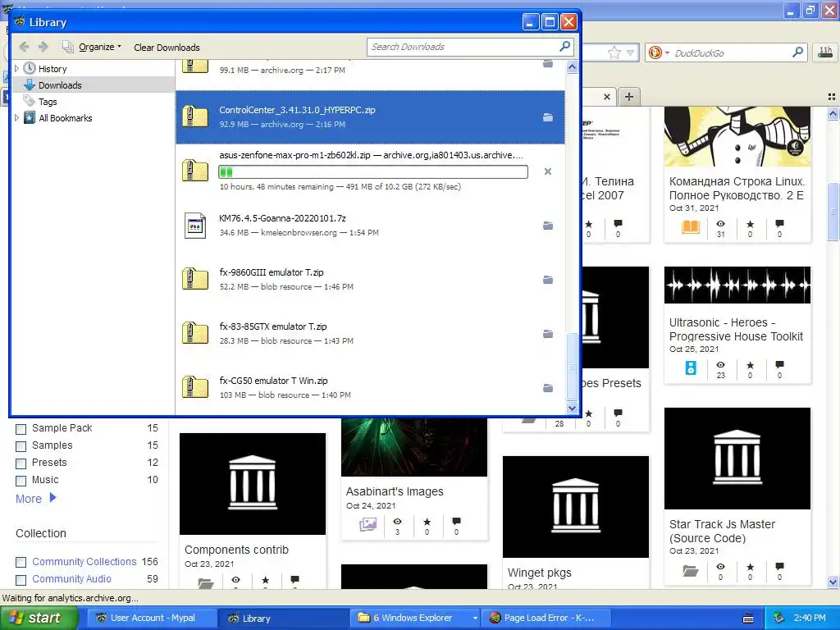Viewport: 840px width, 630px height.
Task: Open the 6 Windows Explorer taskbar group
Action: (415, 618)
